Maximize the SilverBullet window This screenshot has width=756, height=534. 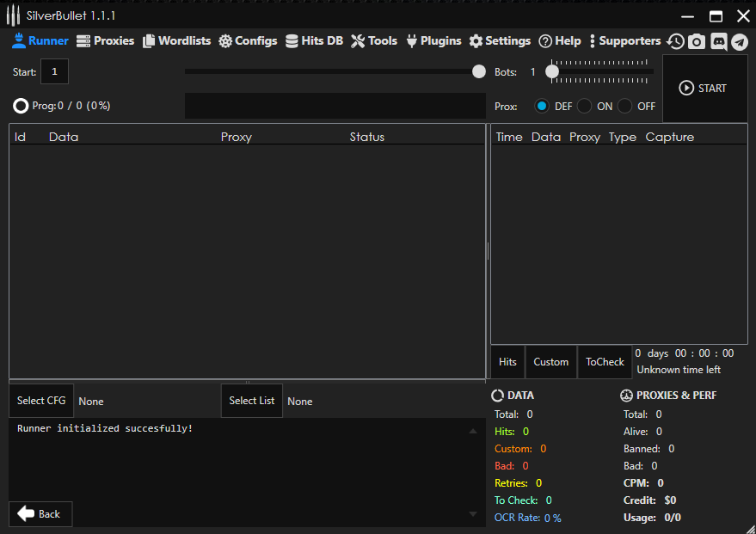[716, 16]
